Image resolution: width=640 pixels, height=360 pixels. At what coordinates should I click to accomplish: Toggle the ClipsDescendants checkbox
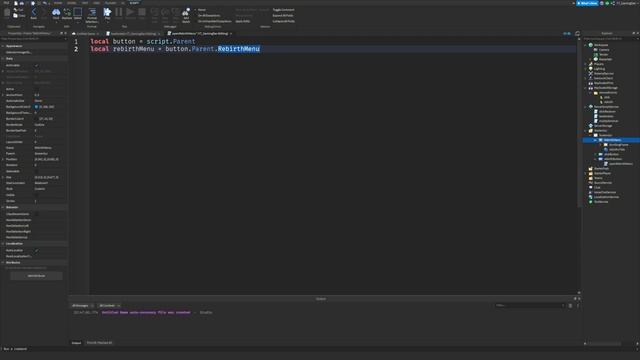[36, 214]
